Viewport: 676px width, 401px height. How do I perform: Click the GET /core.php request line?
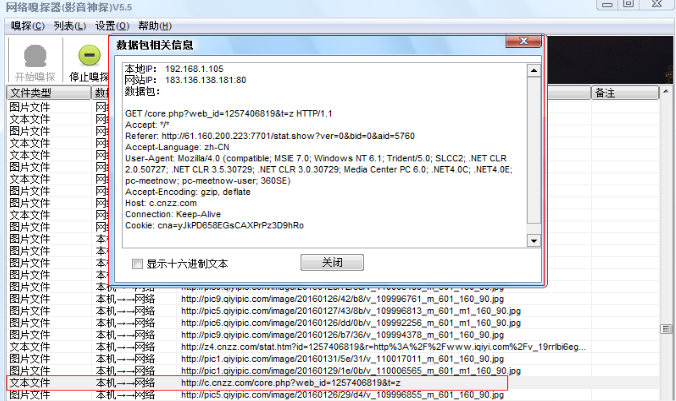pyautogui.click(x=228, y=114)
